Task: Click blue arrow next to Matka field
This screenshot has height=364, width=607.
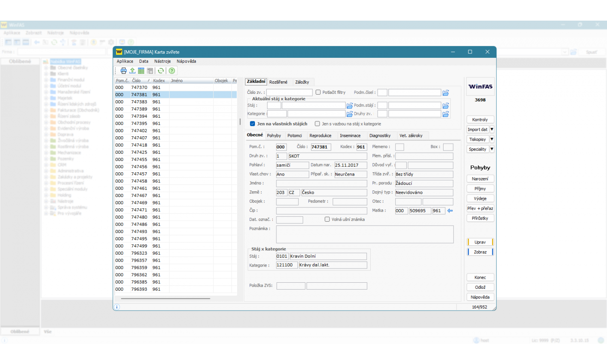Action: tap(450, 211)
